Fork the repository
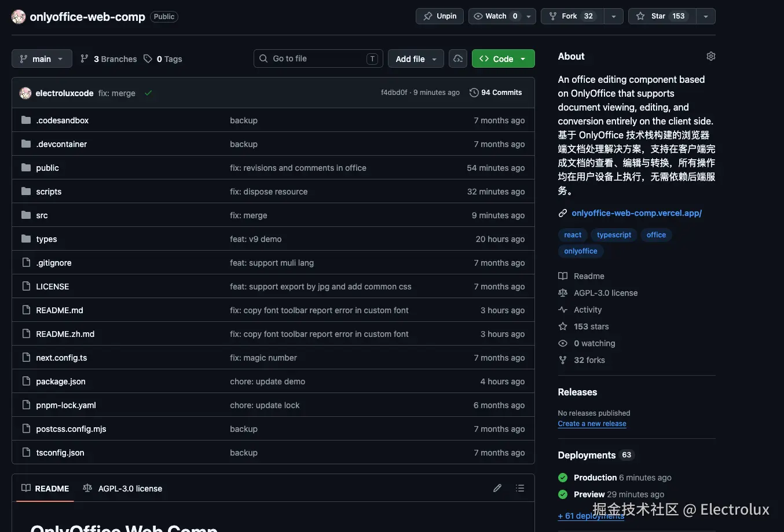This screenshot has width=784, height=532. click(x=573, y=16)
